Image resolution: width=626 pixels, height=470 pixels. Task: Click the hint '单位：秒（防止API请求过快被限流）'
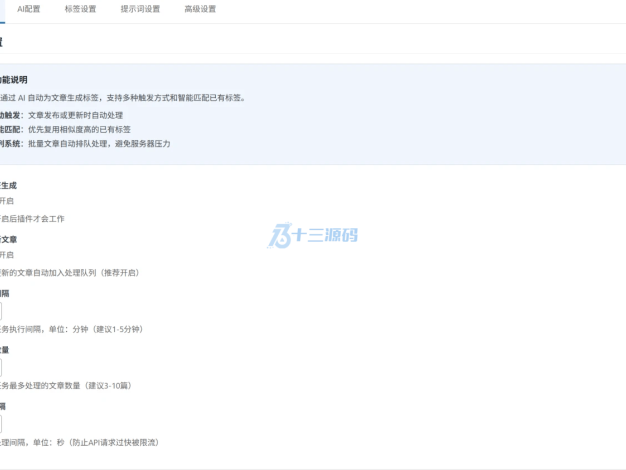tap(96, 442)
